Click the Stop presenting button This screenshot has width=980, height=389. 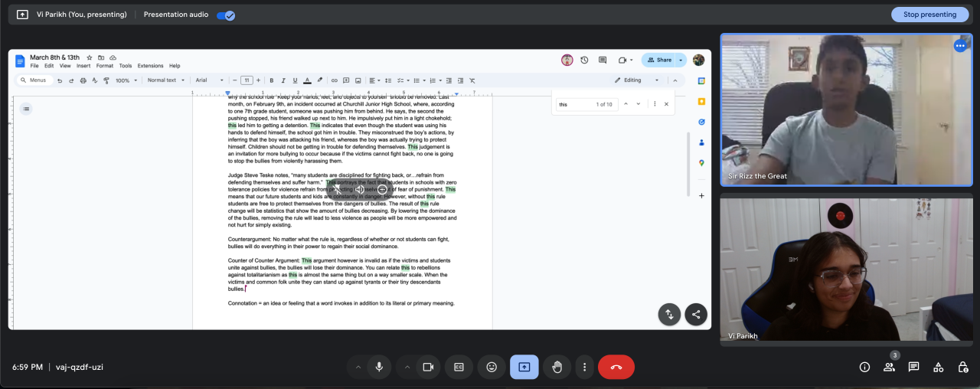pos(929,15)
